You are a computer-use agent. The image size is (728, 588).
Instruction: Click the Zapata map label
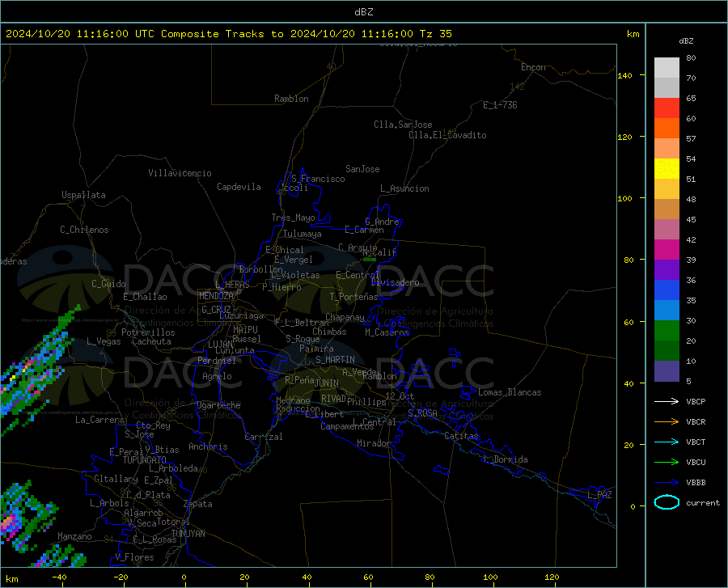(x=198, y=504)
